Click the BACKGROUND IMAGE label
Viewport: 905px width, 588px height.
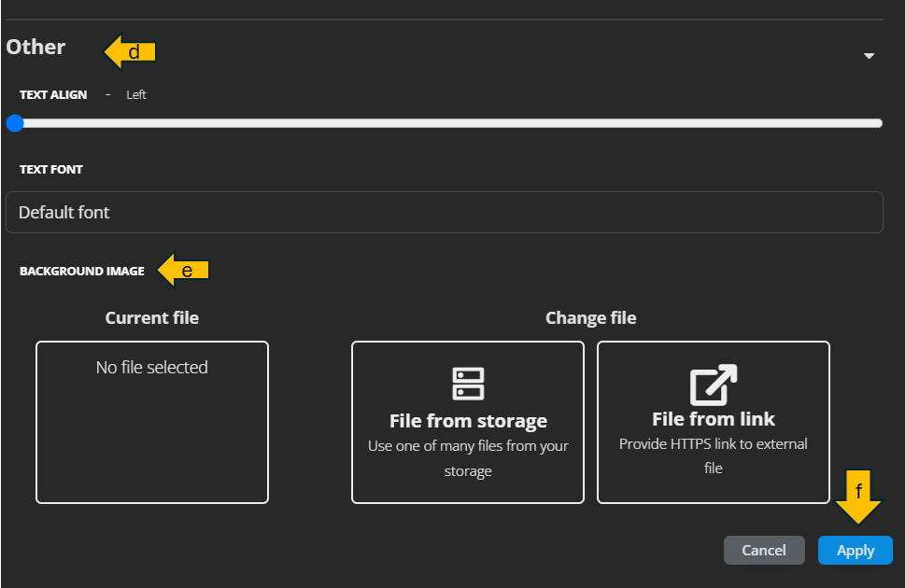[x=82, y=272]
